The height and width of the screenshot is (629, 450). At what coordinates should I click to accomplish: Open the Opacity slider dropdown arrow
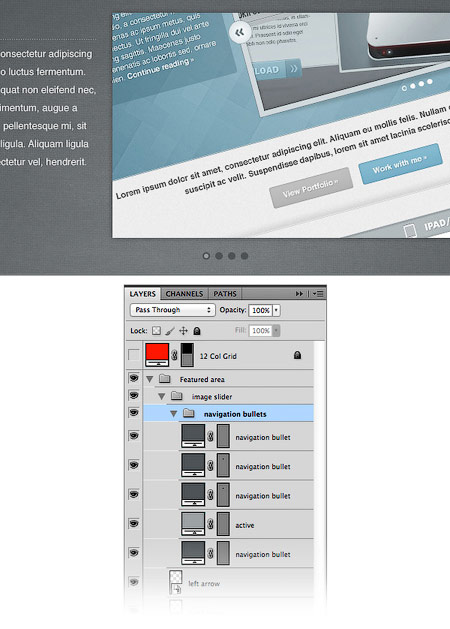276,310
